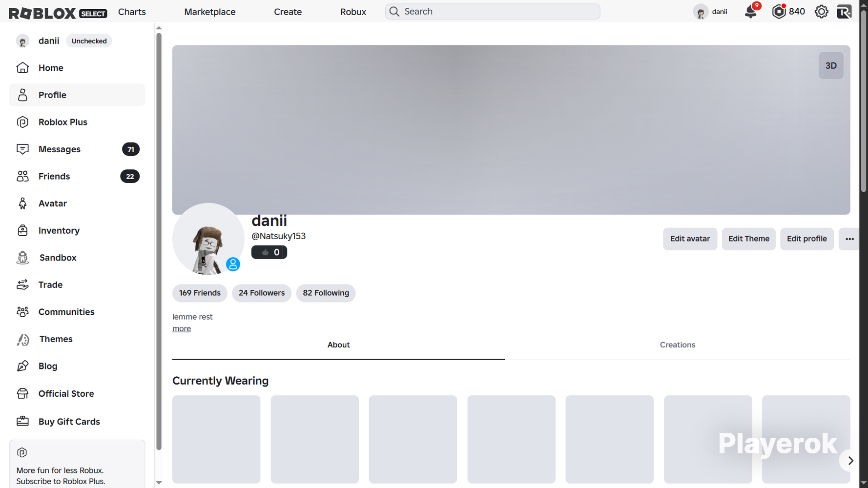Open the Marketplace menu
The width and height of the screenshot is (868, 488).
click(x=210, y=12)
